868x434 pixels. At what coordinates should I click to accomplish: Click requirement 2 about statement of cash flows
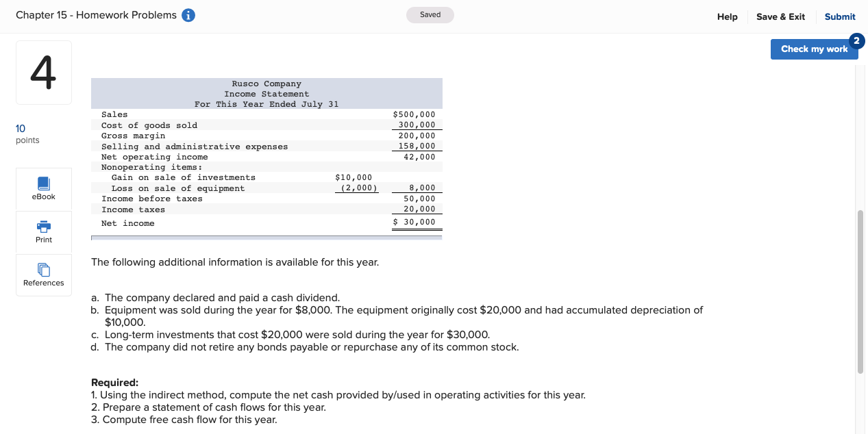coord(208,407)
